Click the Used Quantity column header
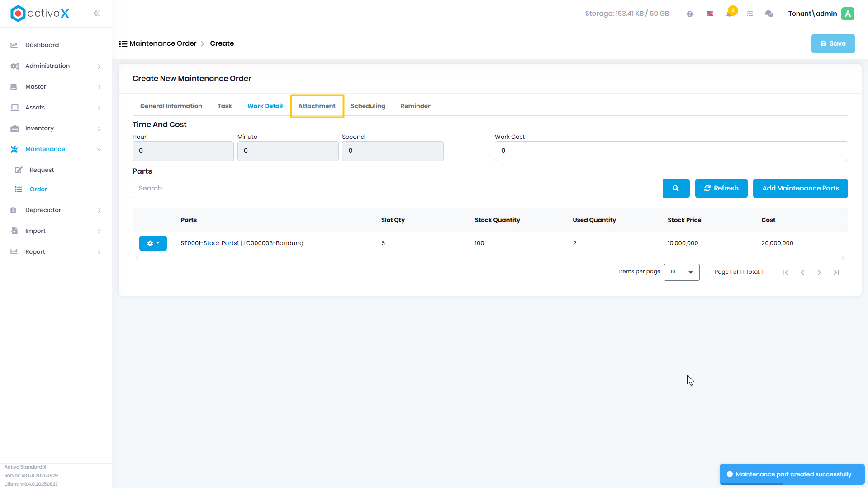This screenshot has width=868, height=488. tap(594, 220)
